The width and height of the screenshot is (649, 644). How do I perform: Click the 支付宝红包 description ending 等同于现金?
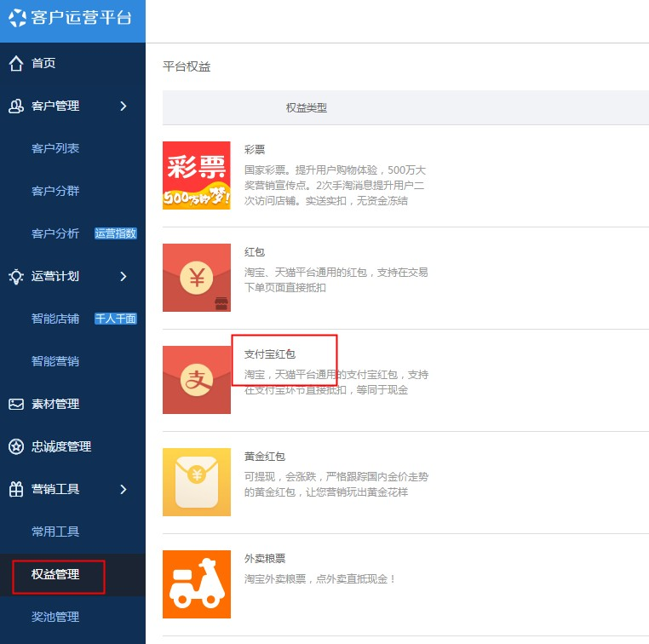[x=336, y=382]
